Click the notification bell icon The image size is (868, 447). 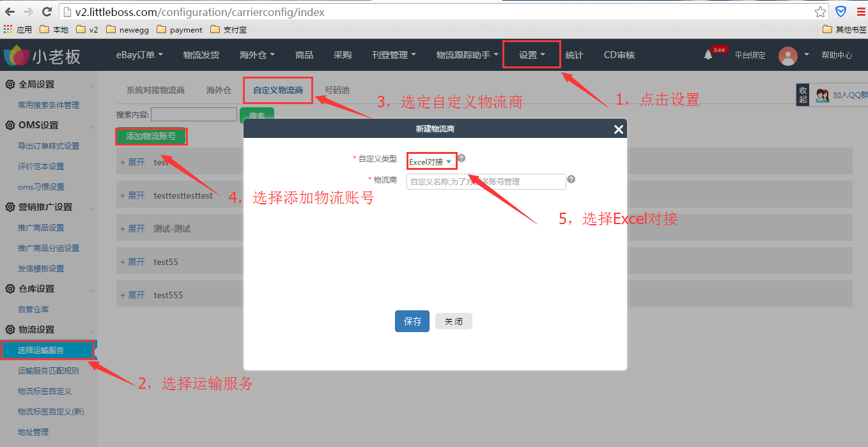click(708, 55)
